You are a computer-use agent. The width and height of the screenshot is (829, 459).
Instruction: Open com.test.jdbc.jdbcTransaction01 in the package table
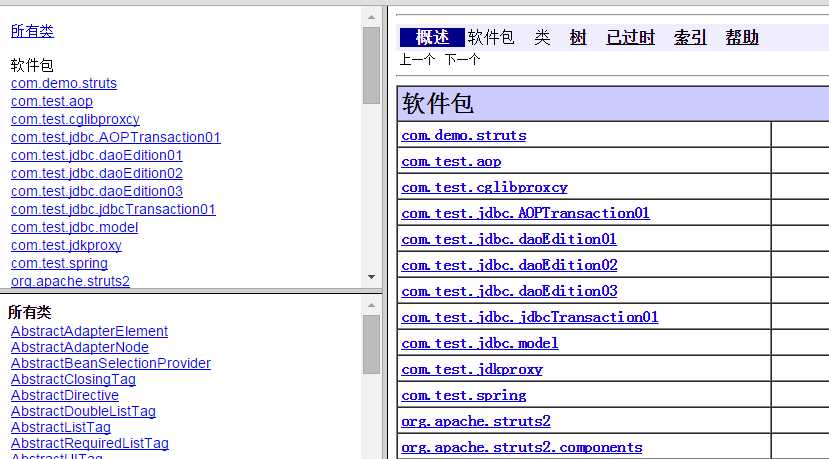(x=530, y=317)
